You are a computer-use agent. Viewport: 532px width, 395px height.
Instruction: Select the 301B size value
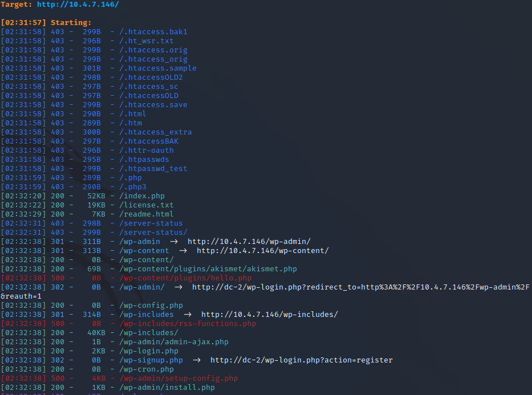point(92,68)
